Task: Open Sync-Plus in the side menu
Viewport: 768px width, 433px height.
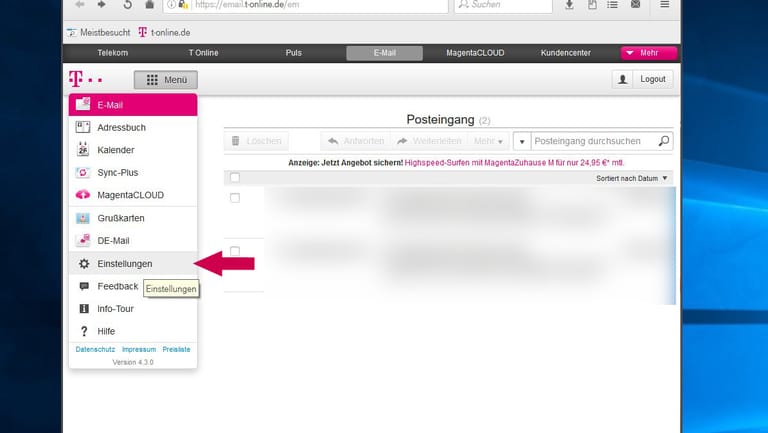Action: [x=133, y=172]
